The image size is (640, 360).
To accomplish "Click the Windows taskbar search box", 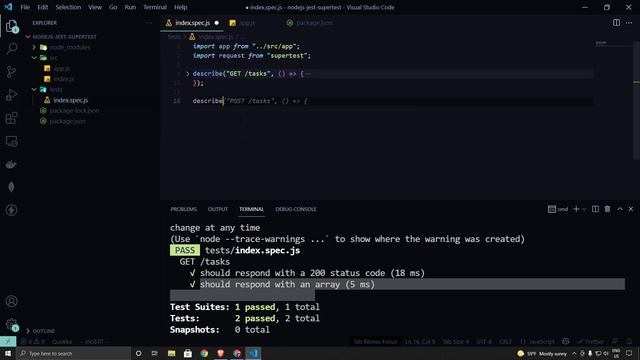I will pos(73,353).
